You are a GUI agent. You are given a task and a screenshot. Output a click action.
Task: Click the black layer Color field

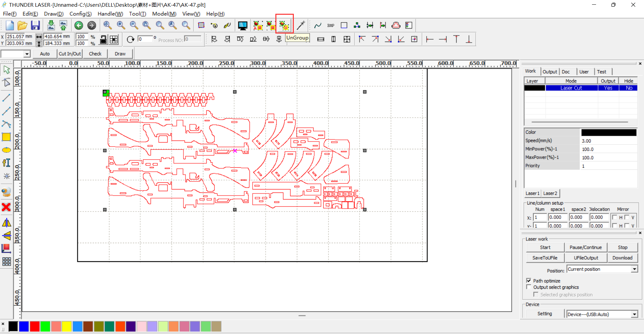coord(609,132)
